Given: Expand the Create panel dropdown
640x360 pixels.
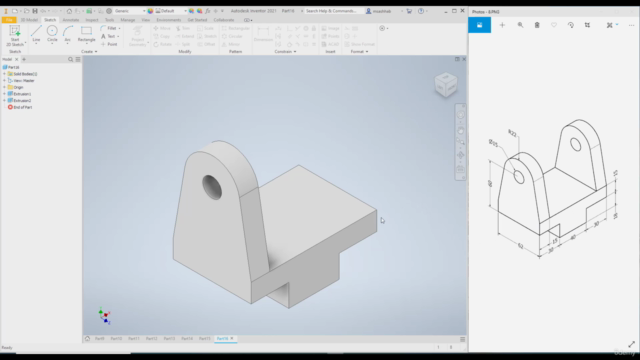Looking at the screenshot, I should 89,52.
